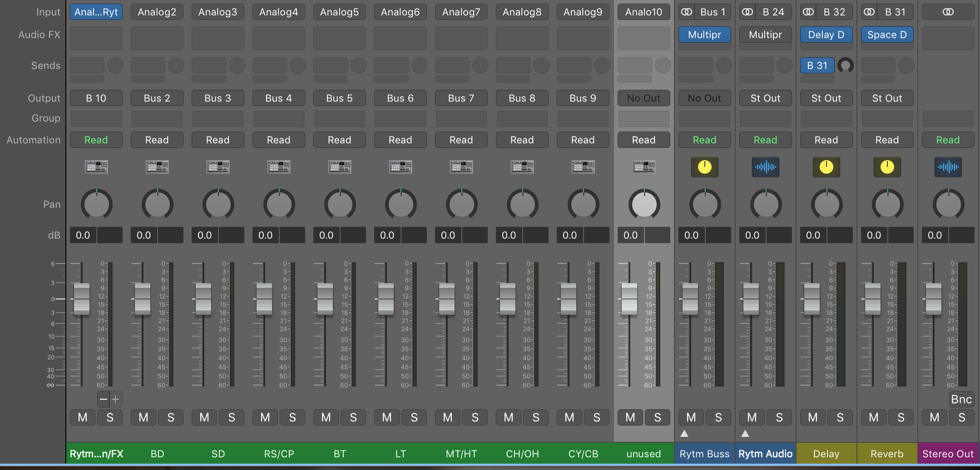Click the dB value field on MT/HT
Viewport: 980px width, 470px height.
click(x=448, y=235)
